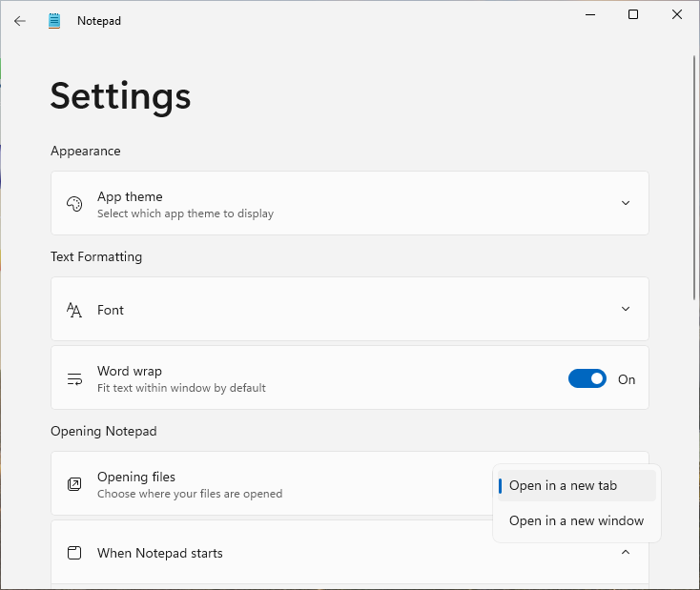700x590 pixels.
Task: Click the Notepad app icon in title bar
Action: coord(54,21)
